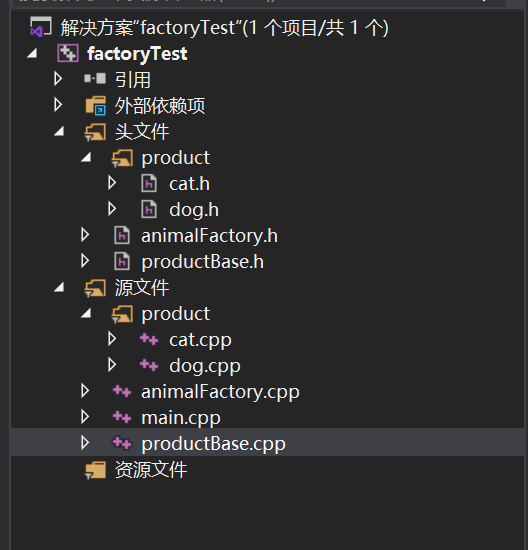Click the 外部依赖项 folder icon

[x=95, y=106]
